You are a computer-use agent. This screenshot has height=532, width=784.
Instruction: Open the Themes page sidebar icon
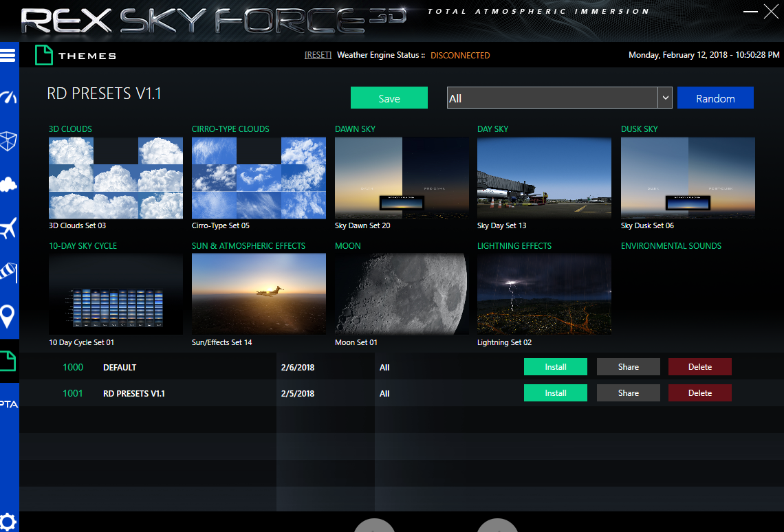click(8, 361)
